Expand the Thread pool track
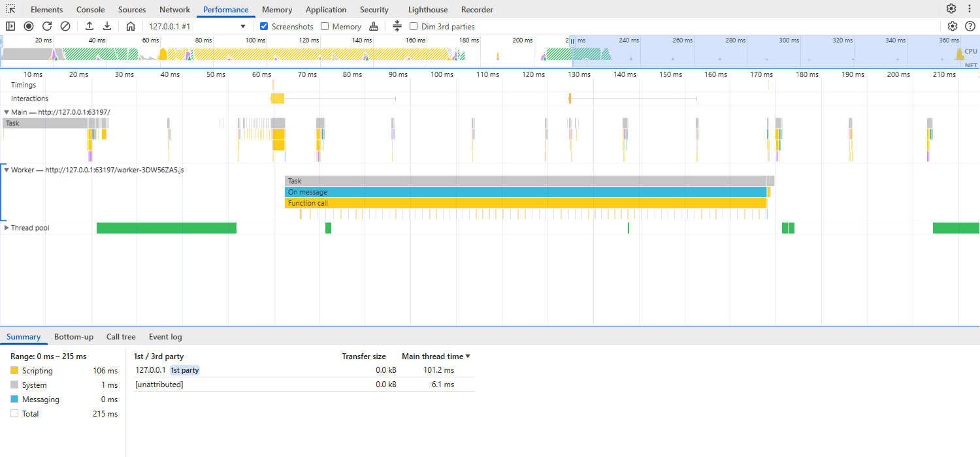Image resolution: width=980 pixels, height=457 pixels. [7, 228]
